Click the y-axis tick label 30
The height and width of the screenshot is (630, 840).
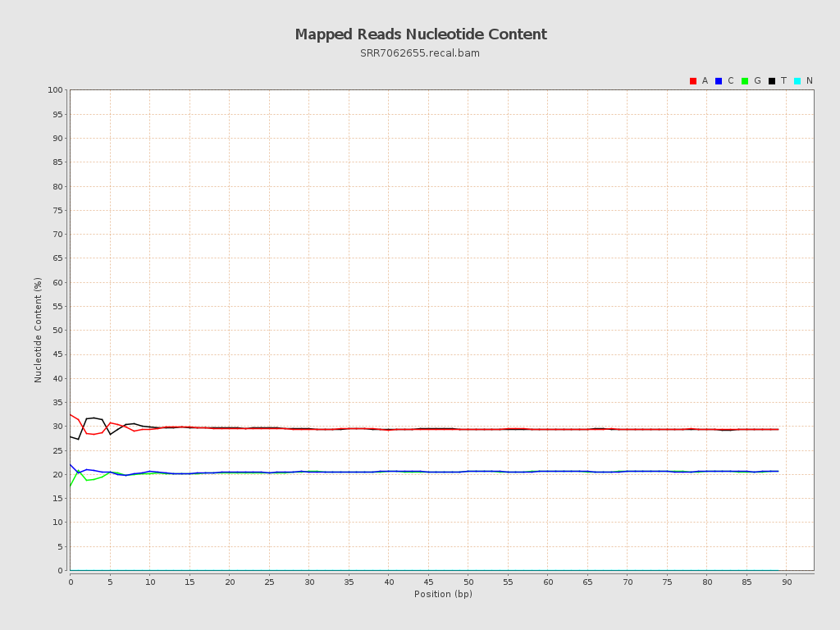click(57, 427)
